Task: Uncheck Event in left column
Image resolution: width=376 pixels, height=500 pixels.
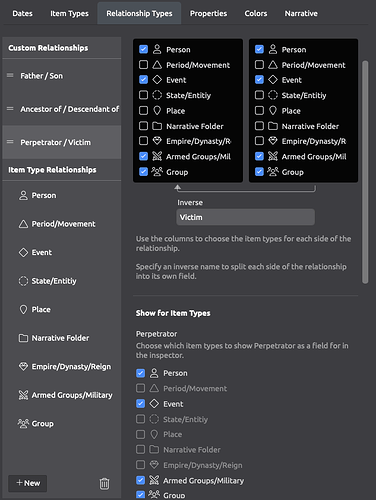Action: click(143, 80)
